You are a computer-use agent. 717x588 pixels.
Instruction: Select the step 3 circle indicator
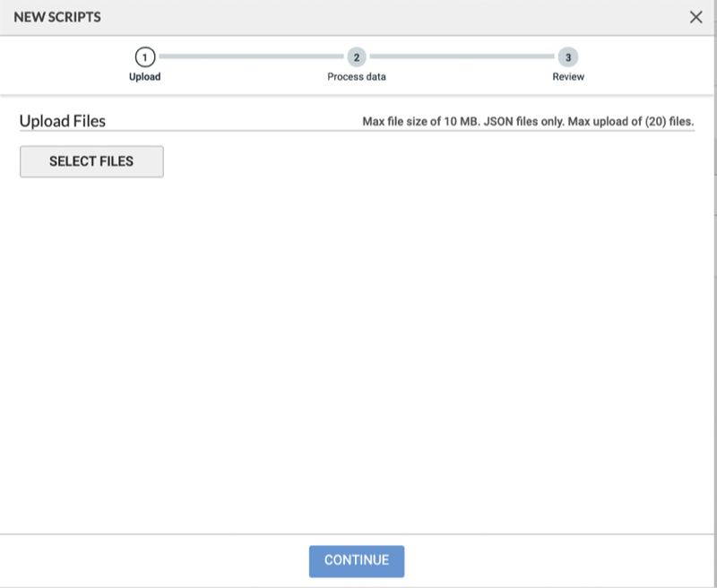(567, 57)
